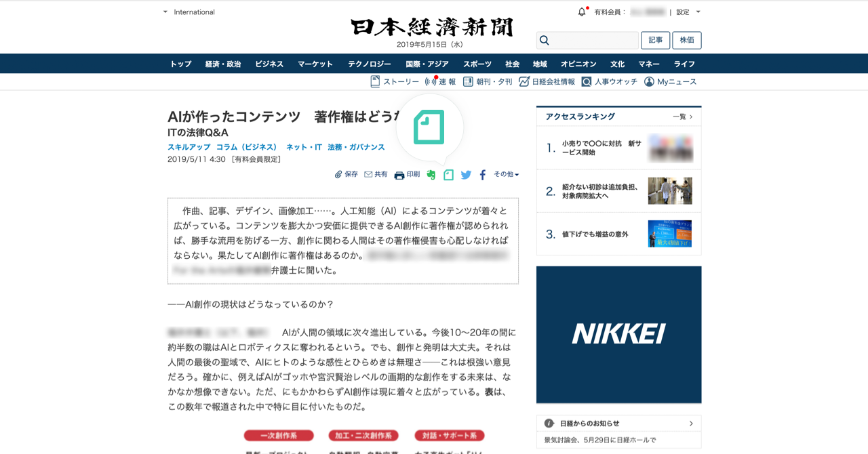The width and height of the screenshot is (868, 454).
Task: Open the 設定 settings dropdown
Action: [x=688, y=12]
